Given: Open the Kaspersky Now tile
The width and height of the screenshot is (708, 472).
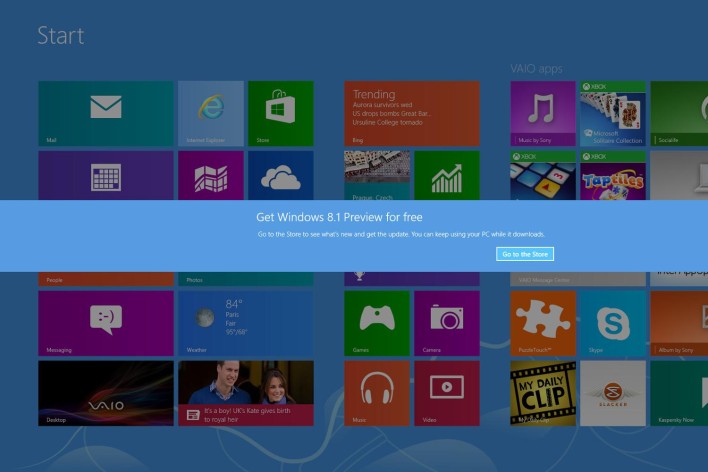Looking at the screenshot, I should (x=679, y=393).
